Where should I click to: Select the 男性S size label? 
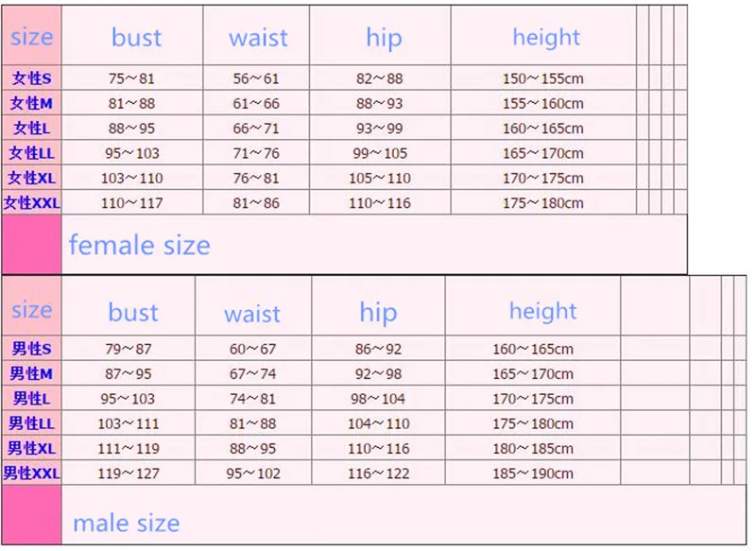point(32,349)
